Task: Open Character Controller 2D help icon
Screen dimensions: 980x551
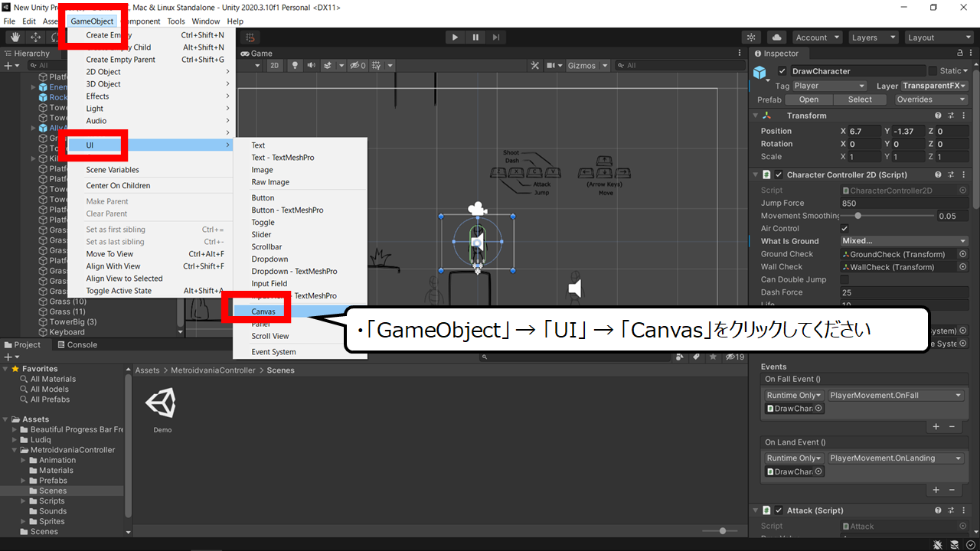Action: point(938,175)
